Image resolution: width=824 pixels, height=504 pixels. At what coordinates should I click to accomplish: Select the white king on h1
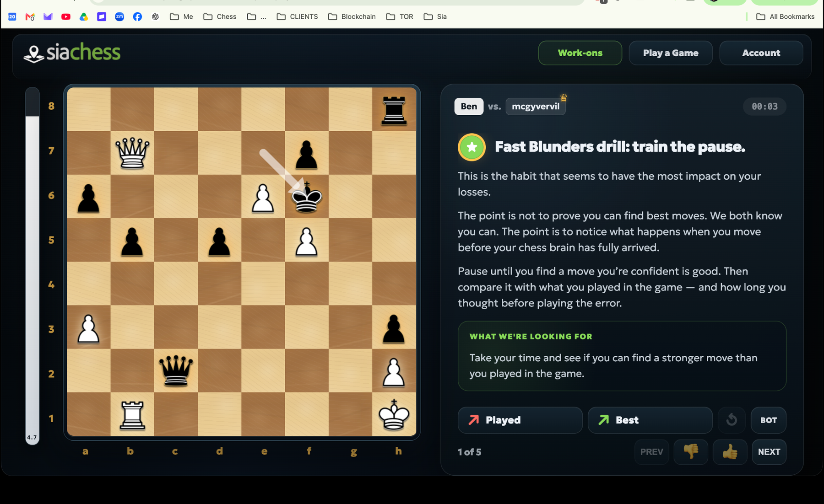pyautogui.click(x=394, y=414)
